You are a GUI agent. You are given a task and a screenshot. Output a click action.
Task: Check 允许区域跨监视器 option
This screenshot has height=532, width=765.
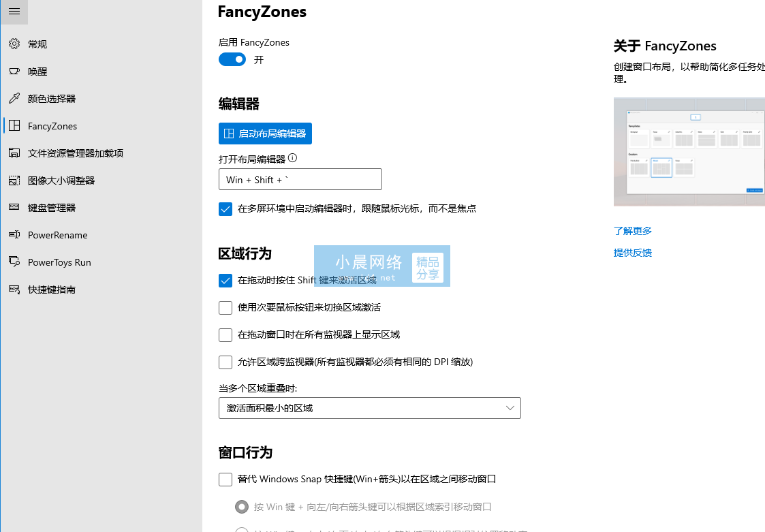(225, 362)
